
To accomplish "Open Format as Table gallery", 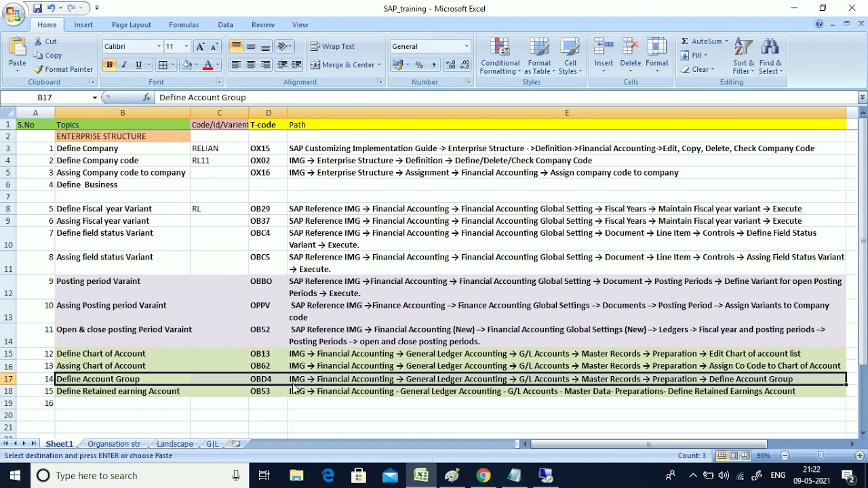I will click(540, 57).
